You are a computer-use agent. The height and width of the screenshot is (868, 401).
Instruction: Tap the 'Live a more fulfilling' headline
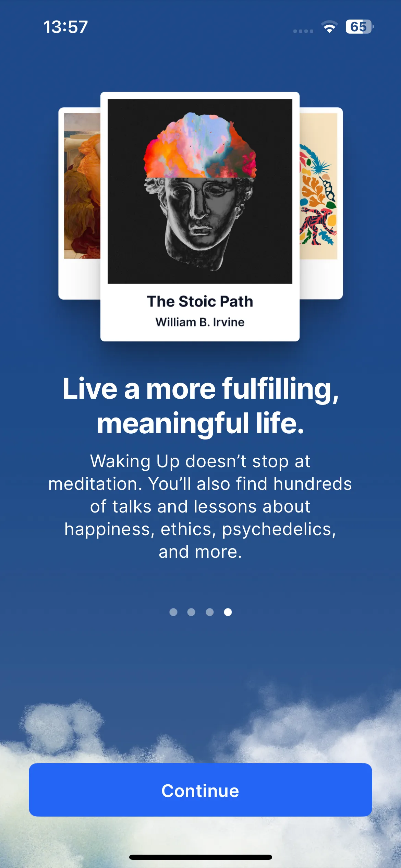click(x=200, y=406)
